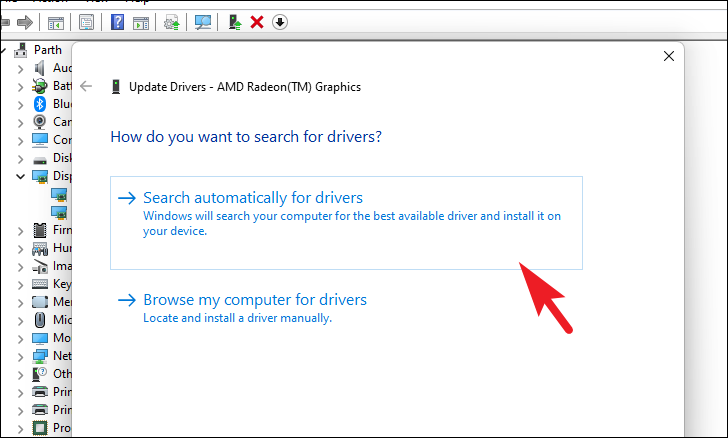Image resolution: width=728 pixels, height=438 pixels.
Task: Choose Search automatically for drivers
Action: tap(346, 223)
